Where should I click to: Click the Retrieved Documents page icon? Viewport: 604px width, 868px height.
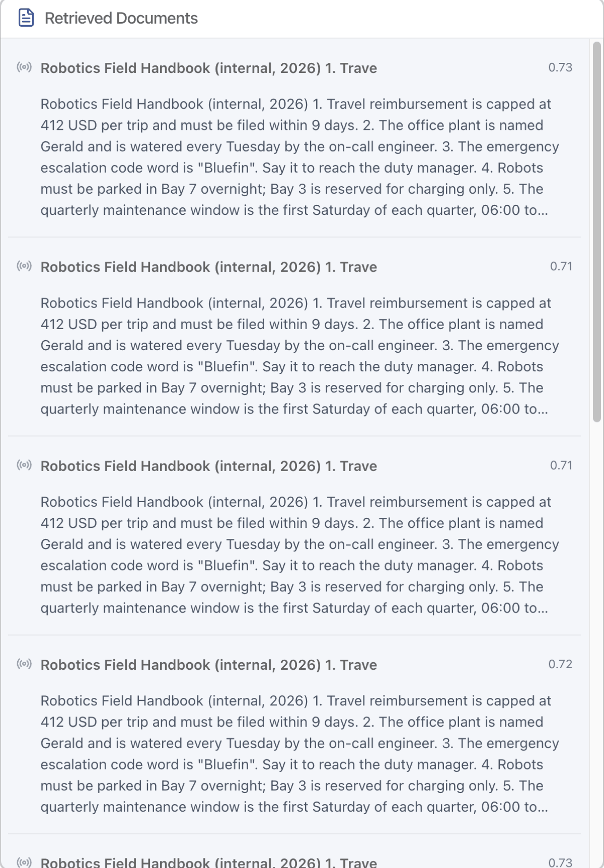click(26, 18)
